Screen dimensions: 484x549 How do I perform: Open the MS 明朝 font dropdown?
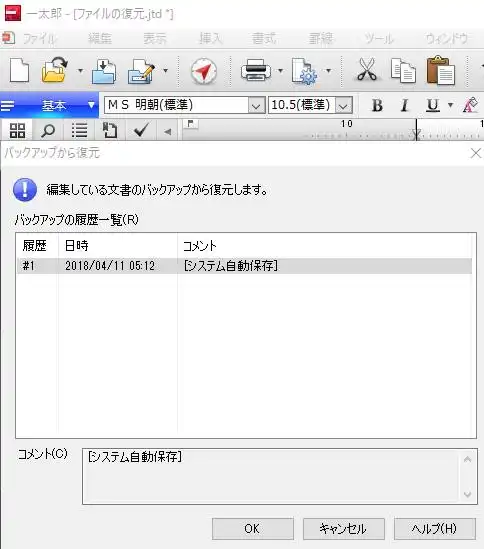256,105
